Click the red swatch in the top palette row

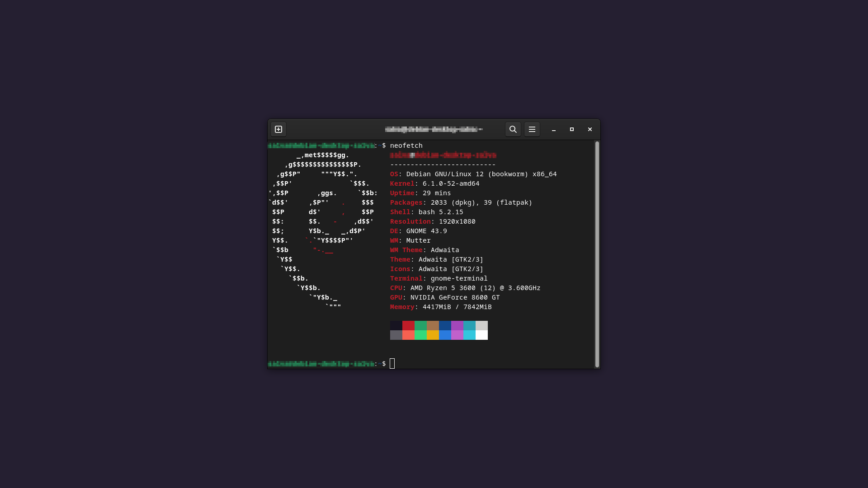408,326
